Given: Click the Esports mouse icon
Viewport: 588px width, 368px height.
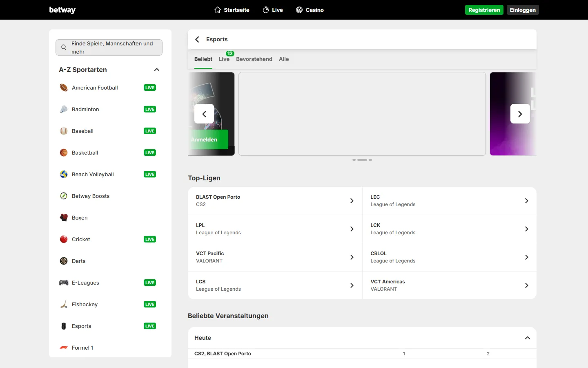Looking at the screenshot, I should 64,326.
